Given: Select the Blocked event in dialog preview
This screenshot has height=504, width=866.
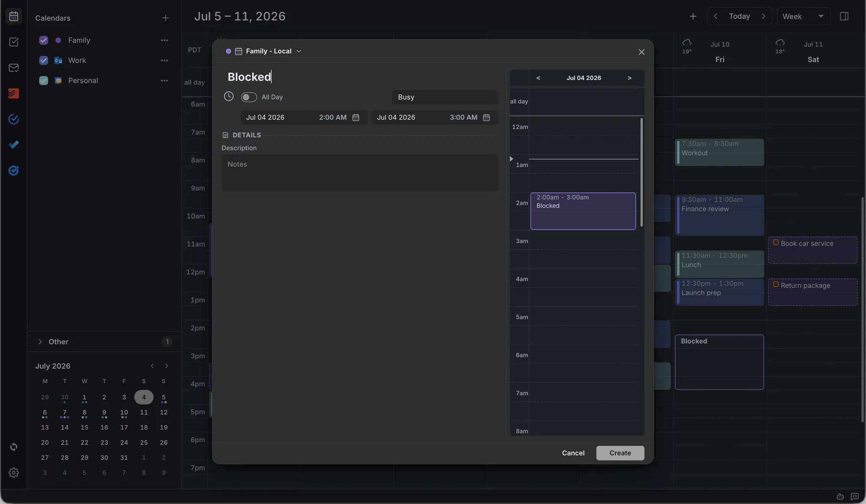Looking at the screenshot, I should click(x=583, y=211).
